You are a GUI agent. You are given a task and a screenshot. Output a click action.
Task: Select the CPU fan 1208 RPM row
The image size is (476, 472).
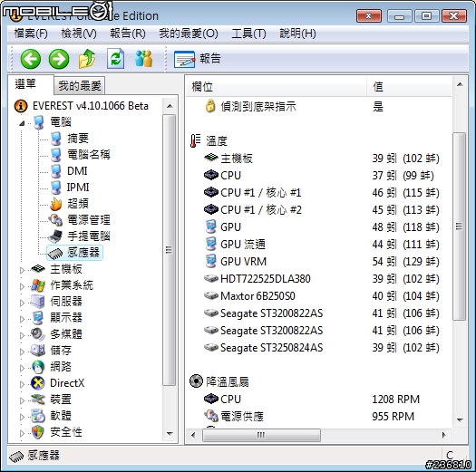point(319,400)
